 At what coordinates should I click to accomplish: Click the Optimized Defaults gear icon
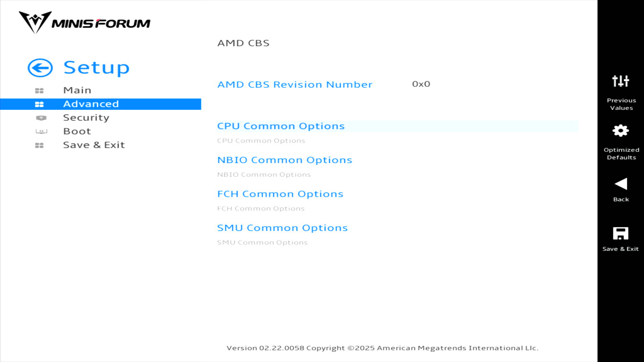[621, 131]
